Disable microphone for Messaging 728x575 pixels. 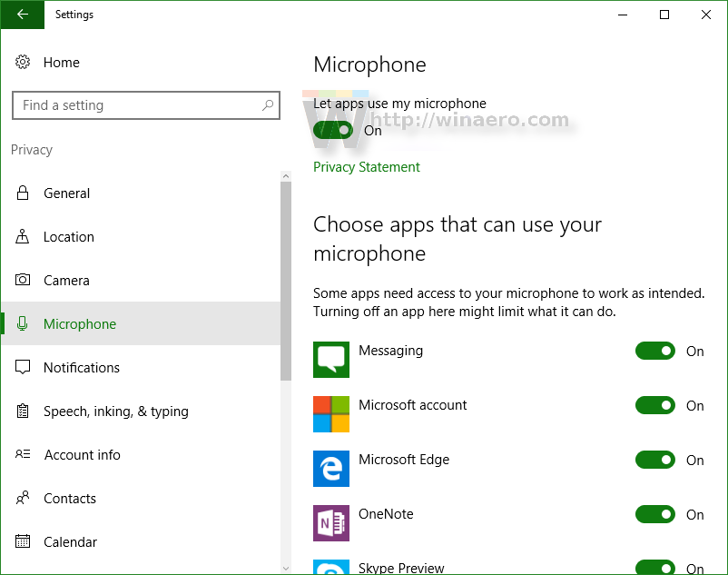655,351
